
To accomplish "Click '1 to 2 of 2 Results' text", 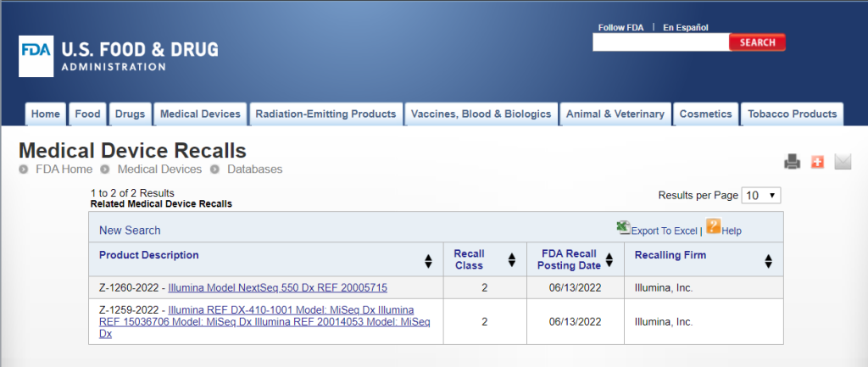I will 132,193.
